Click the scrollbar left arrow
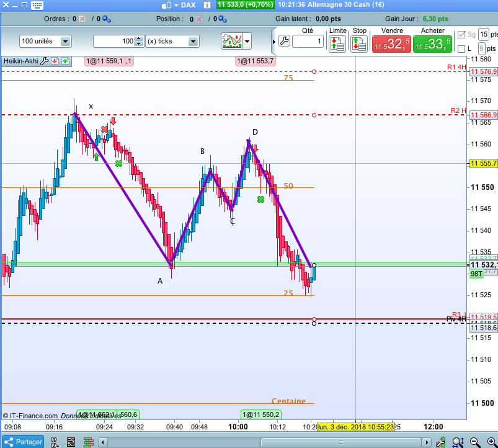The height and width of the screenshot is (448, 498). 102,442
